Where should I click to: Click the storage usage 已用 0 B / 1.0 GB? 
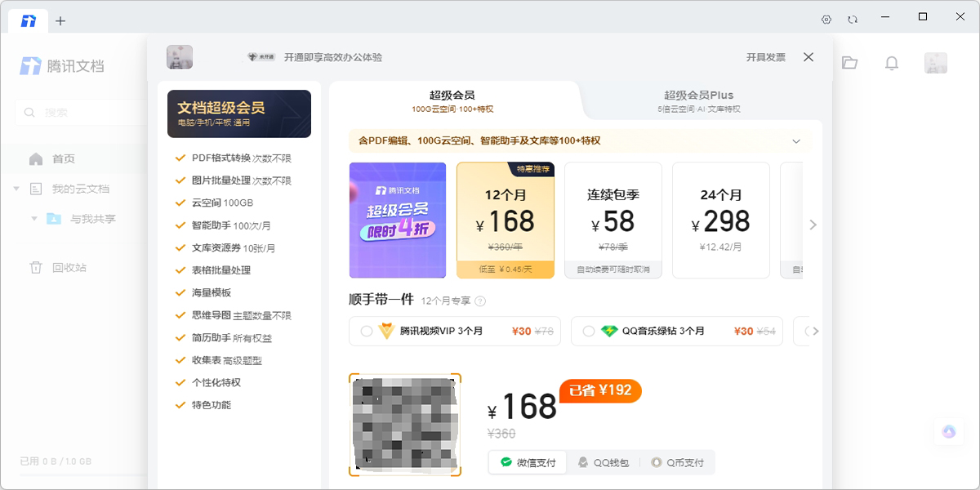56,461
